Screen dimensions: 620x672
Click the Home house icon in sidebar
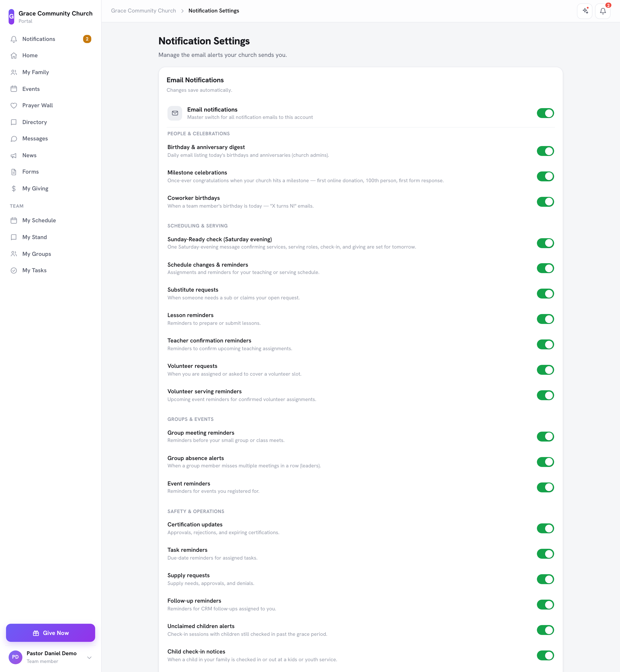pos(14,55)
